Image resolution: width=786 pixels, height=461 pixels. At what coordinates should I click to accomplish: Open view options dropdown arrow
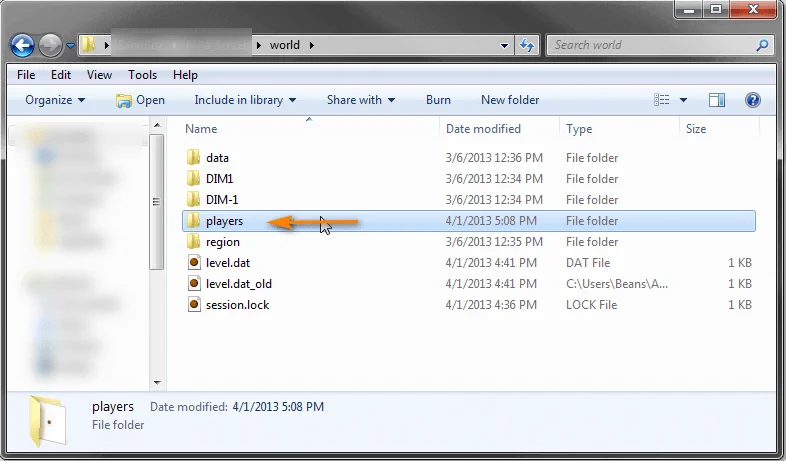click(683, 100)
